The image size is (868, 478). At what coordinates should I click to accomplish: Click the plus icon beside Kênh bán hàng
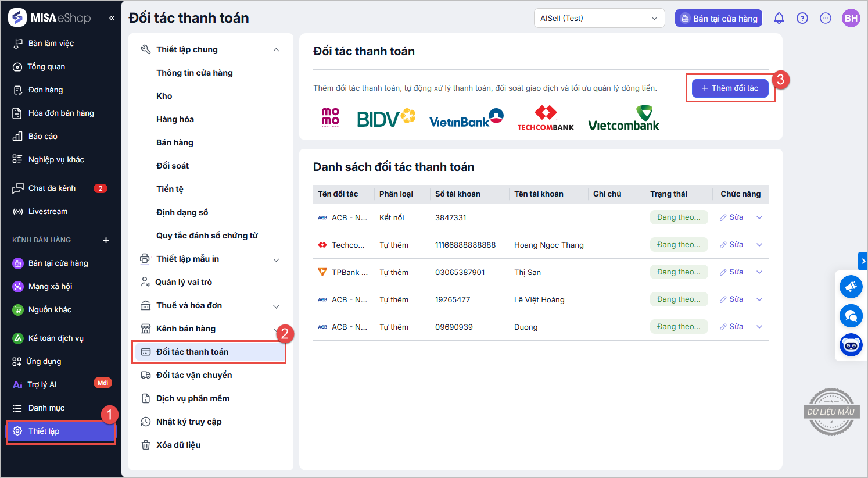click(x=106, y=240)
